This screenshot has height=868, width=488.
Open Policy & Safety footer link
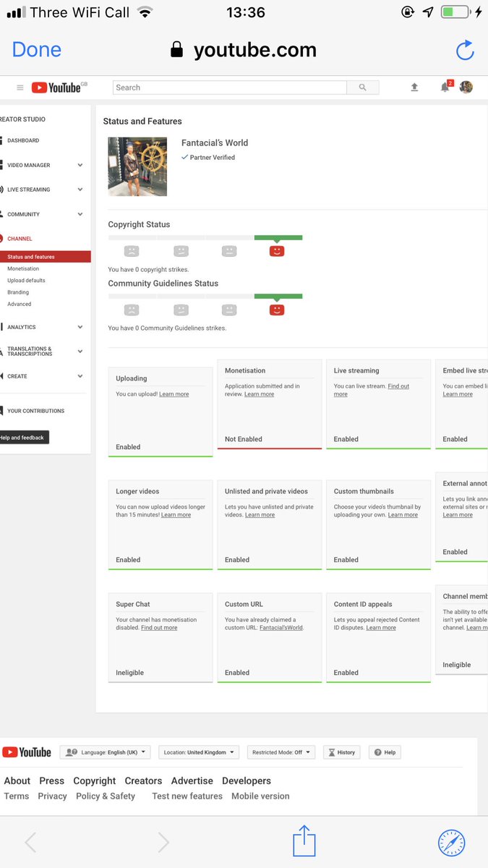point(106,796)
